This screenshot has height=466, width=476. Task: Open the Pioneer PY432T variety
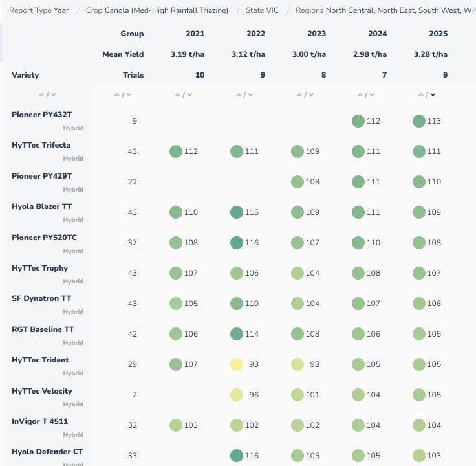pyautogui.click(x=42, y=115)
